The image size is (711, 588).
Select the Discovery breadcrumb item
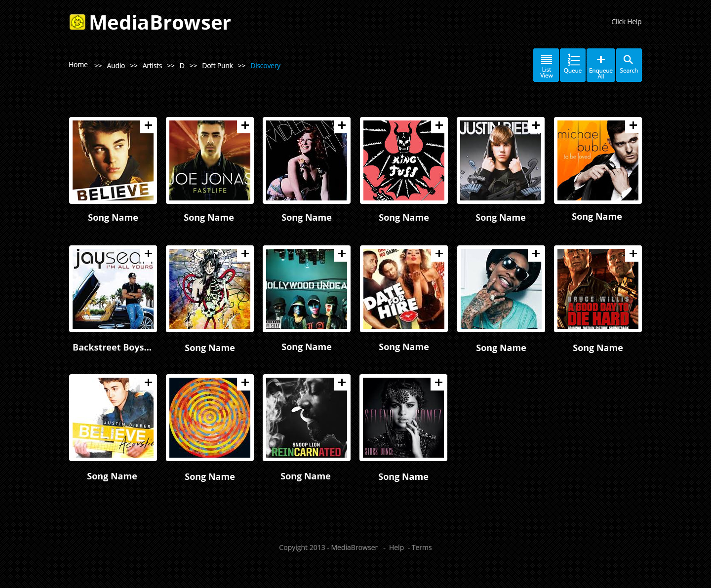pos(265,66)
